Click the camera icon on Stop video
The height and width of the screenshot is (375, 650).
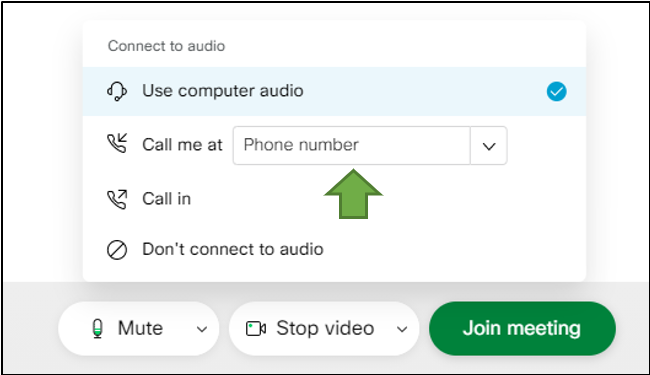tap(256, 329)
